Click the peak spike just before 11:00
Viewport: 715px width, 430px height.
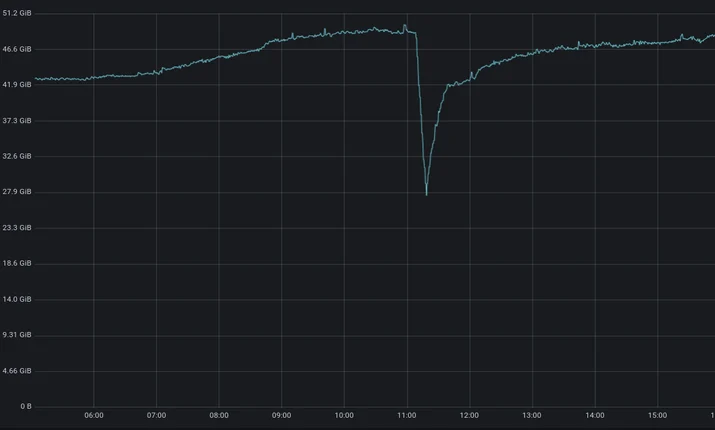(x=404, y=26)
